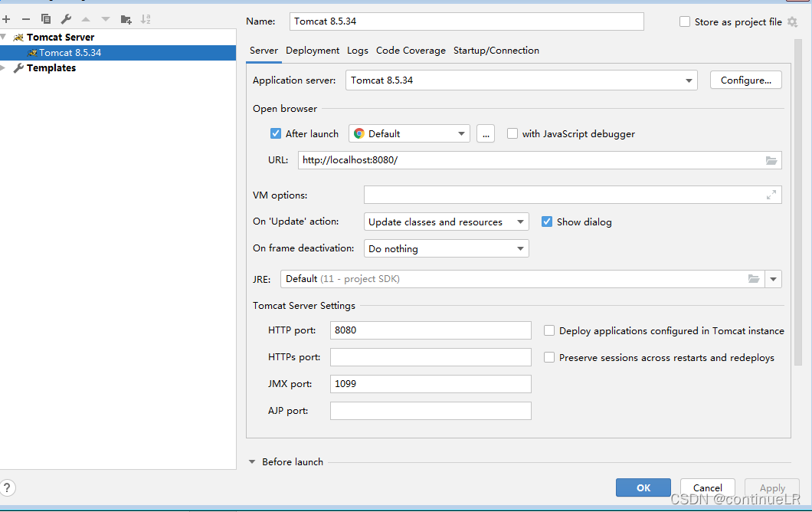Open edit templates wrench icon in toolbar
This screenshot has height=512, width=812.
tap(66, 19)
